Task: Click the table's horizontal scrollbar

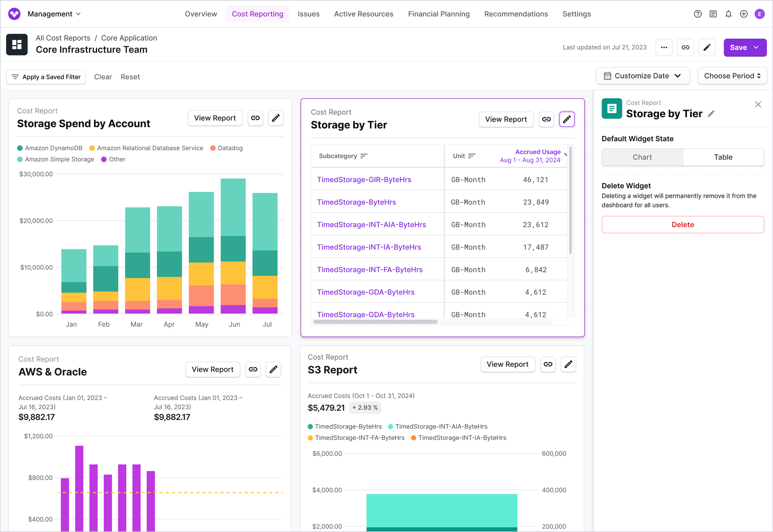Action: (375, 322)
